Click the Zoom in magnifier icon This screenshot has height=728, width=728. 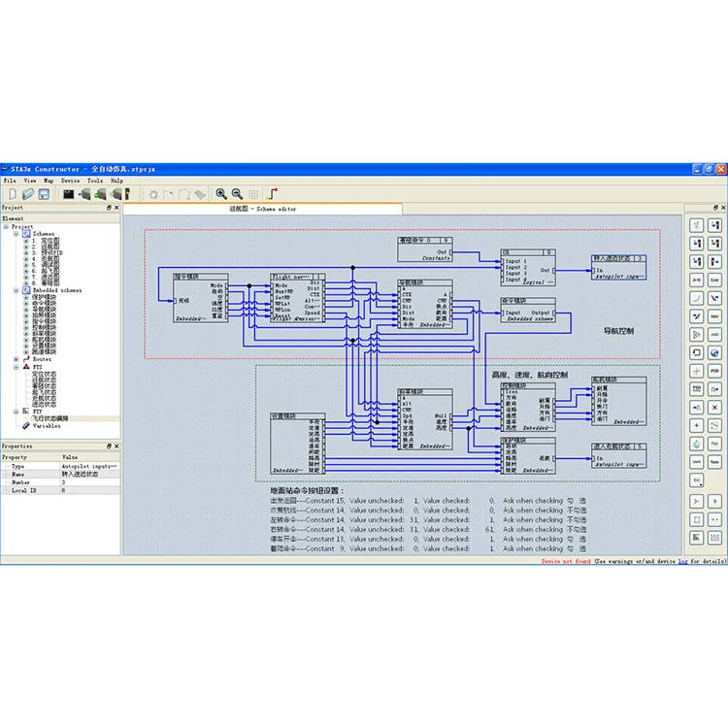[221, 194]
